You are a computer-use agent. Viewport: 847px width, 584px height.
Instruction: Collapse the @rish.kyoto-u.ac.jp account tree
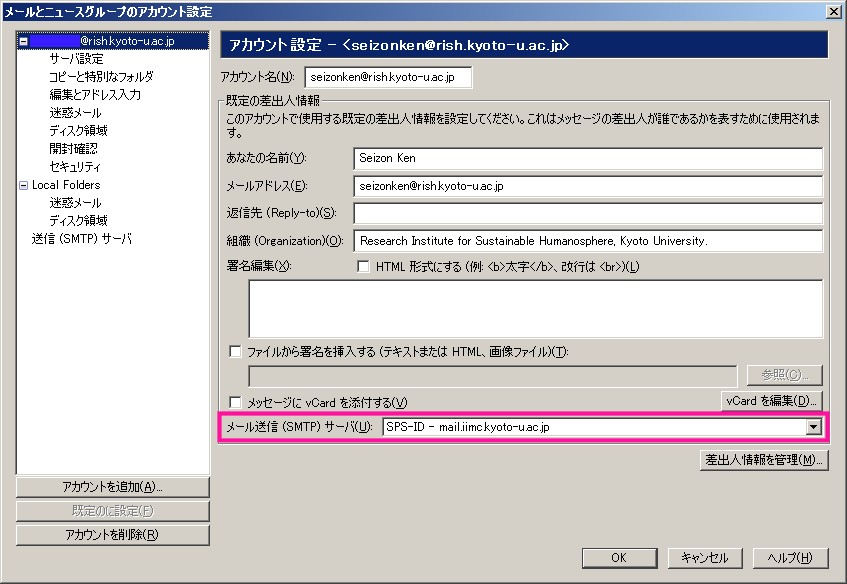click(x=23, y=41)
